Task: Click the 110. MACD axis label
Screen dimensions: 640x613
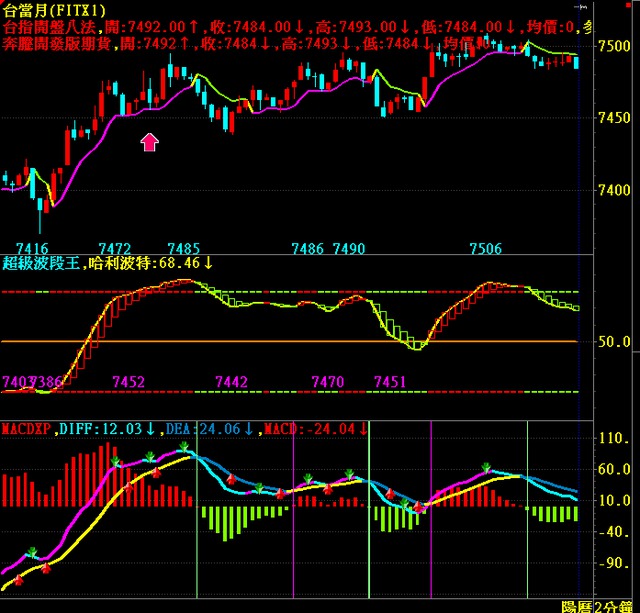Action: pyautogui.click(x=613, y=439)
